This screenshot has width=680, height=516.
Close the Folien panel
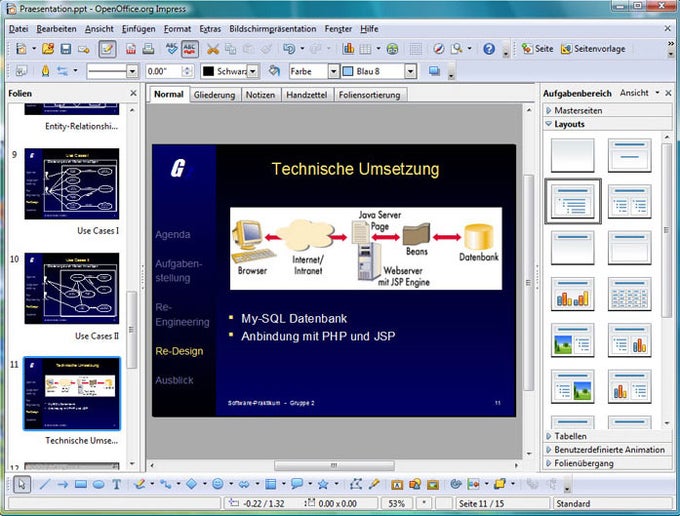click(133, 93)
